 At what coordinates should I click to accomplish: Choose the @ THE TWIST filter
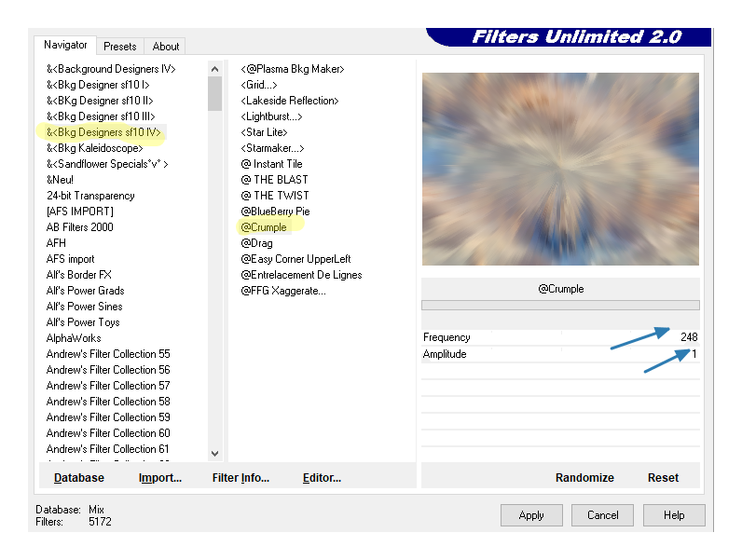[x=275, y=196]
